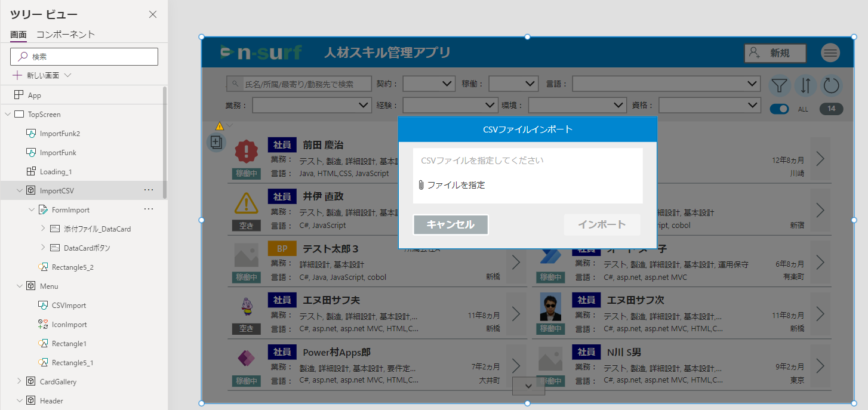Click the record count badge 14
The width and height of the screenshot is (868, 410).
(831, 109)
